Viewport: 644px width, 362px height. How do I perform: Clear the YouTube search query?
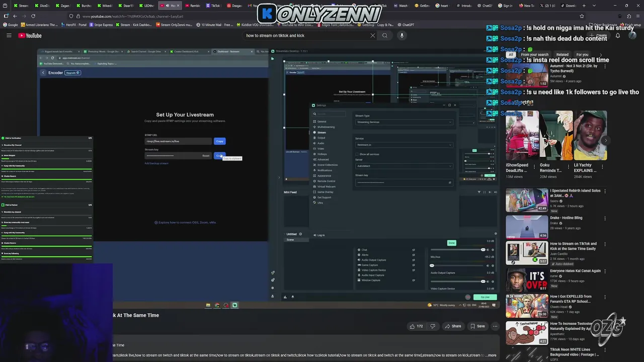(373, 35)
